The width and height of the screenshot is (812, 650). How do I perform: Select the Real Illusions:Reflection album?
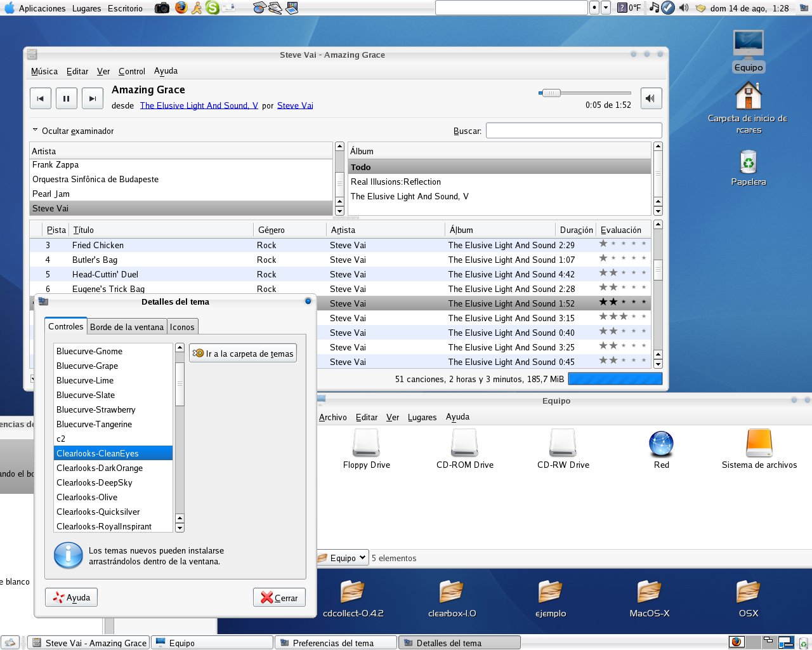click(499, 182)
